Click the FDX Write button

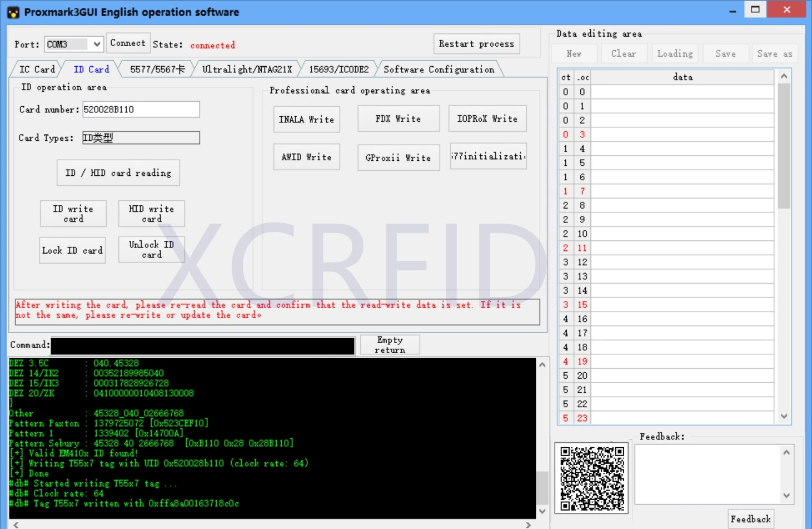point(398,118)
